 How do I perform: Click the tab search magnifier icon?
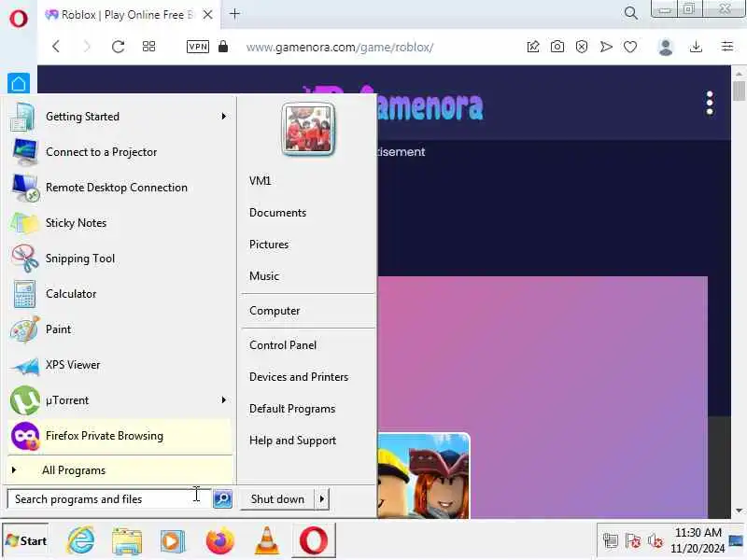(x=631, y=13)
